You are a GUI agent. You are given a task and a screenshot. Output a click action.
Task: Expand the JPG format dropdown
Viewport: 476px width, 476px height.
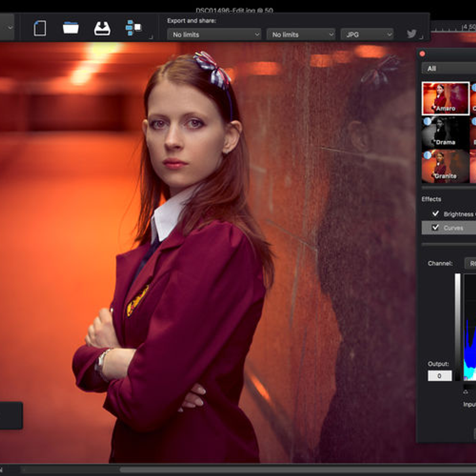[367, 35]
